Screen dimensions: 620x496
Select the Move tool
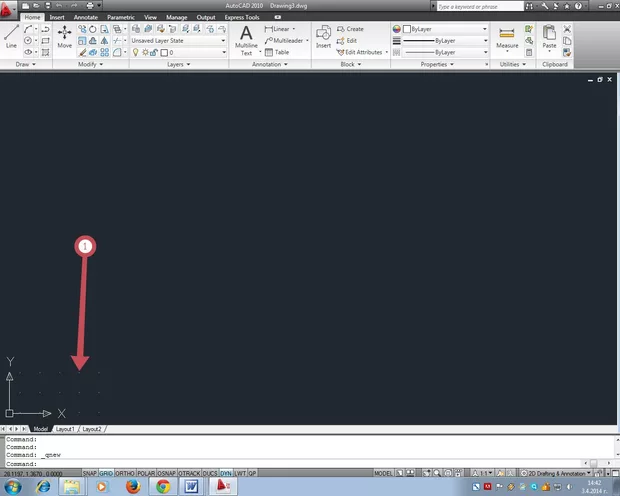[64, 37]
